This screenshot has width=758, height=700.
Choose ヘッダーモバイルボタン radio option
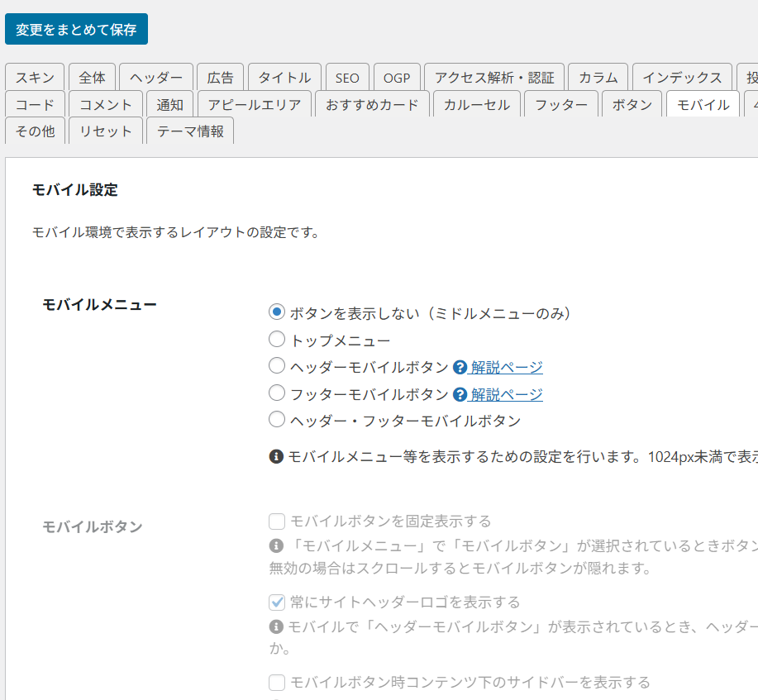(x=277, y=366)
